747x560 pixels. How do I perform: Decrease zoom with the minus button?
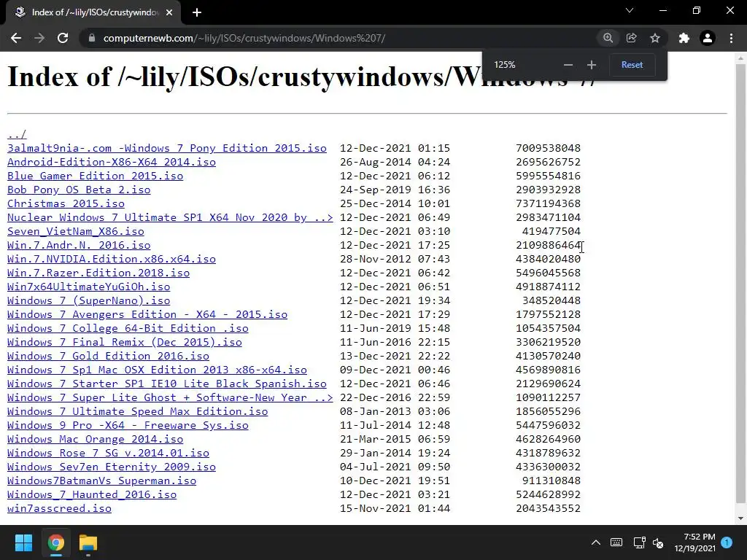[x=568, y=65]
